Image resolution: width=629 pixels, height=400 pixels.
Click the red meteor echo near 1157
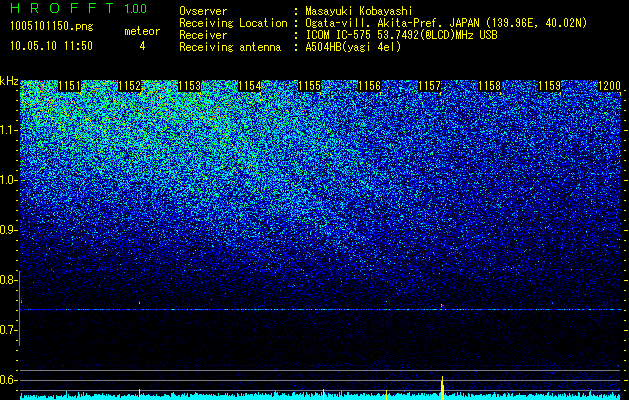point(442,306)
